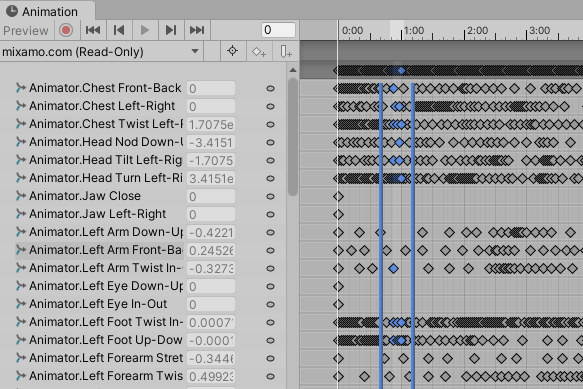Viewport: 583px width, 389px height.
Task: Click the filter by selection icon
Action: pyautogui.click(x=232, y=51)
